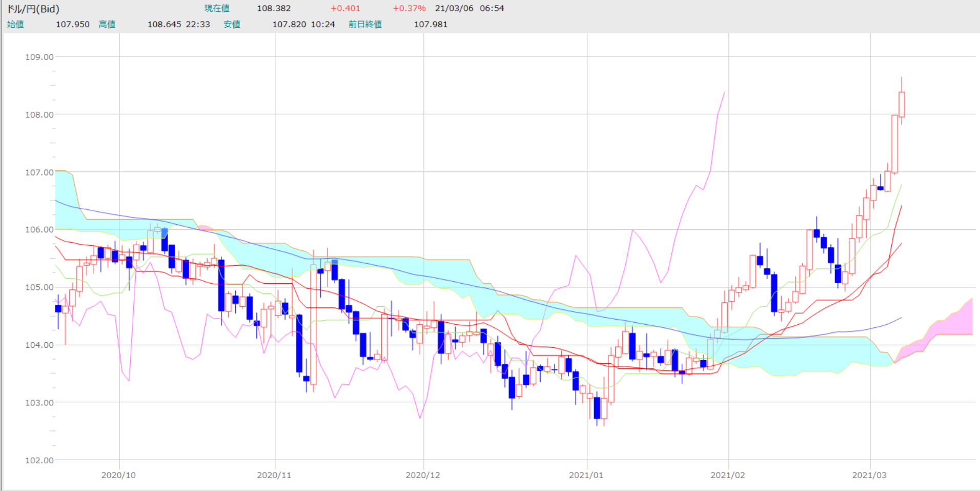The height and width of the screenshot is (491, 980).
Task: Click the price change +0.401
Action: [x=345, y=8]
